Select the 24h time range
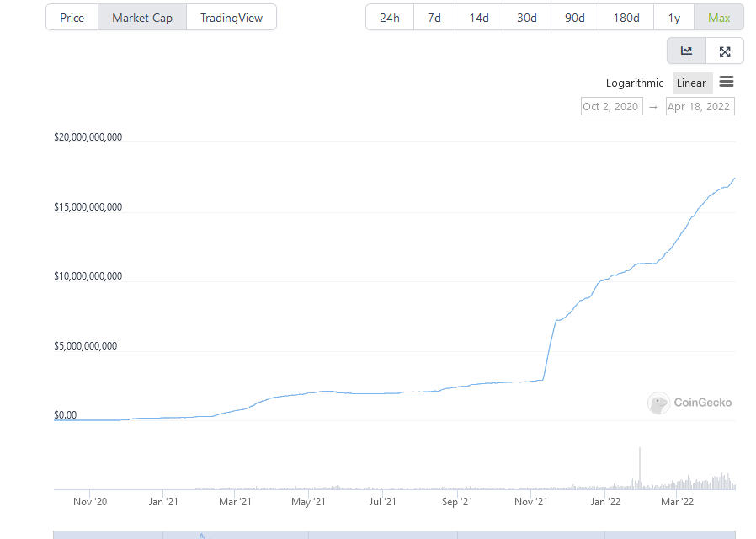This screenshot has height=539, width=756. tap(390, 18)
